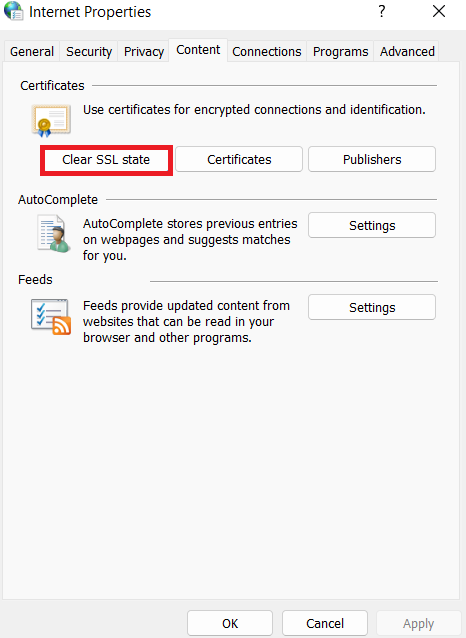Click the Feeds RSS checklist icon

click(x=51, y=317)
